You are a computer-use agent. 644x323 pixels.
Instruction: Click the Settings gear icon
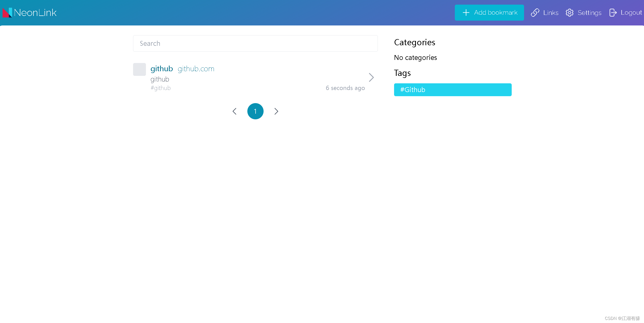tap(569, 13)
